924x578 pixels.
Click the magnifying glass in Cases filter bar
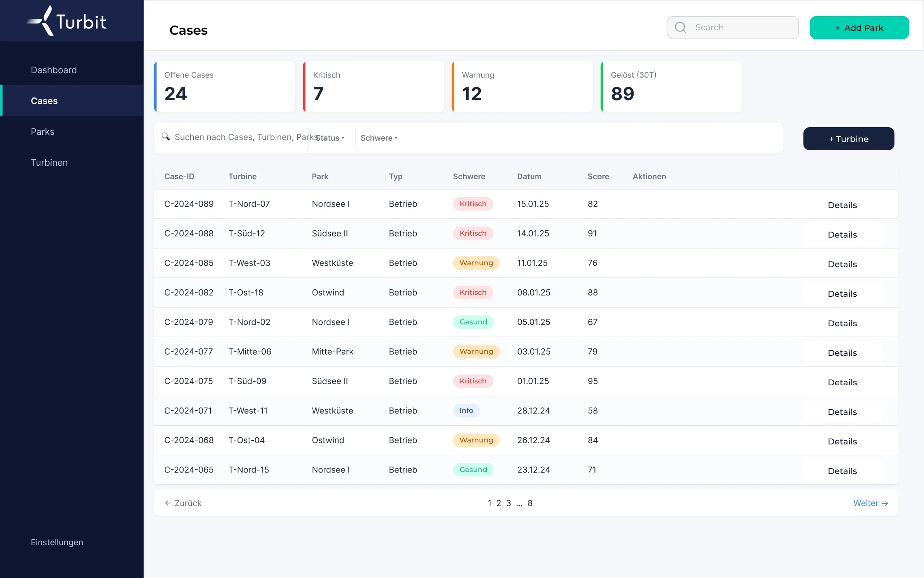(166, 137)
